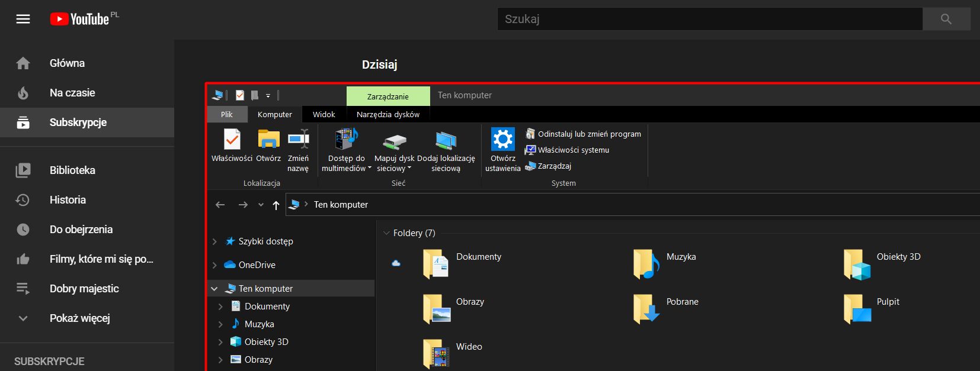Viewport: 980px width, 371px height.
Task: Go to Główna home page
Action: click(87, 63)
